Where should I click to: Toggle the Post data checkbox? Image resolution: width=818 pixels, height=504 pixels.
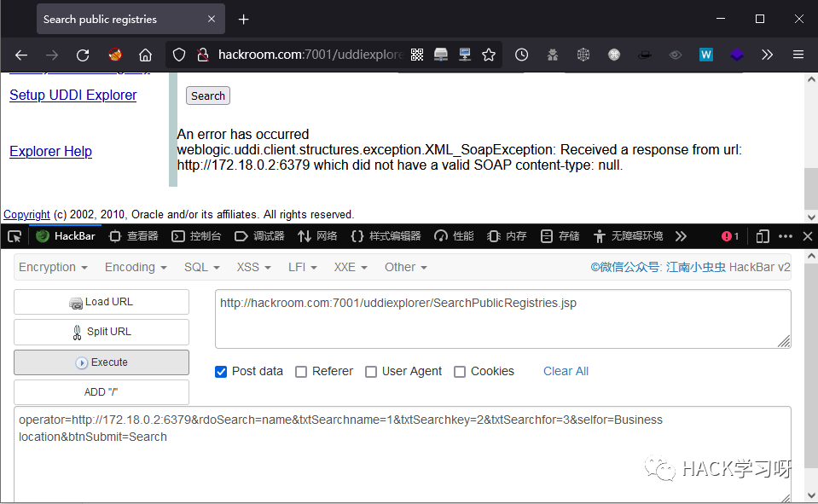(221, 372)
